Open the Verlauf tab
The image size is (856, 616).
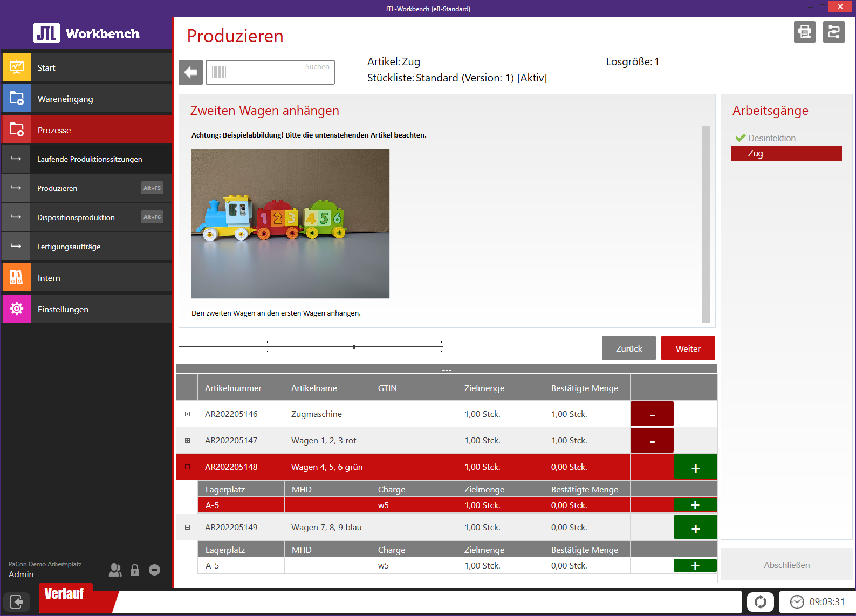[65, 594]
